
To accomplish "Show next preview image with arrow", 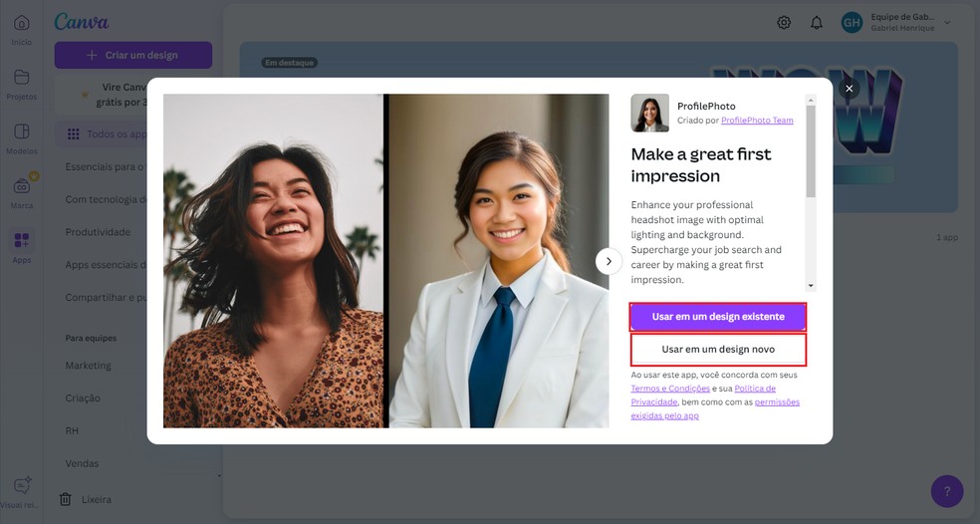I will (609, 261).
